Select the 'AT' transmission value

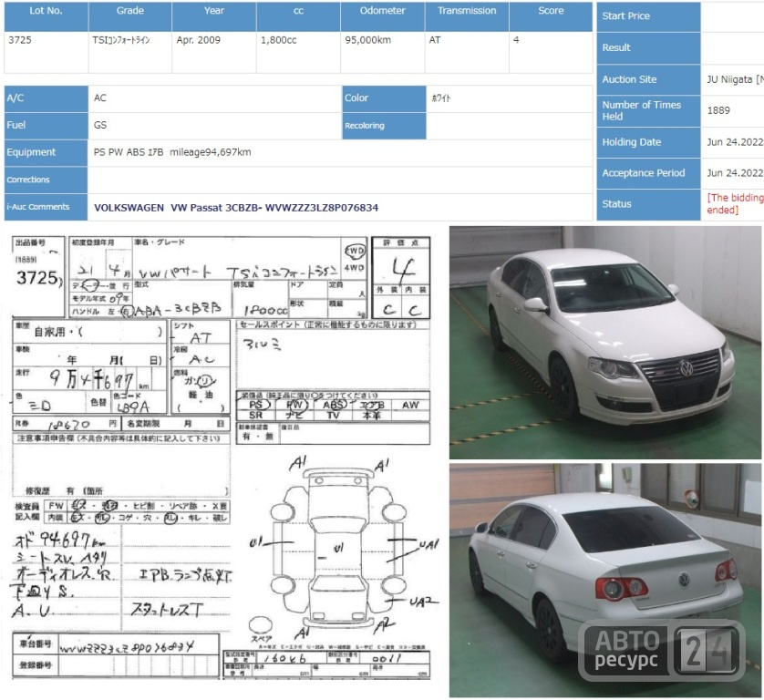[x=435, y=40]
